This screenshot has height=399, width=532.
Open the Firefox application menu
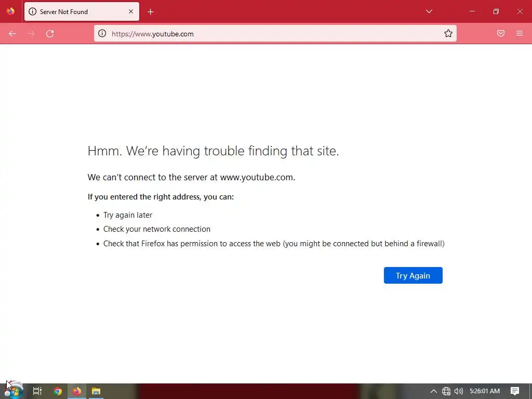[520, 33]
